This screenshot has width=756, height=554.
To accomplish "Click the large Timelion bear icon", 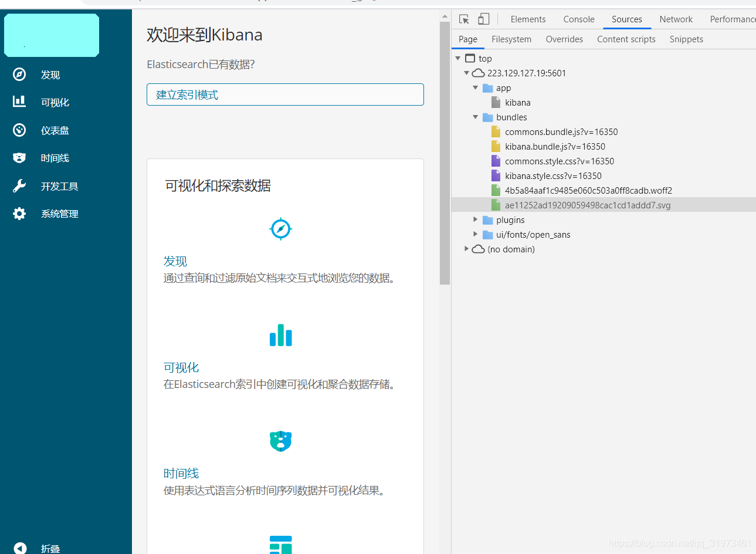I will click(x=280, y=441).
